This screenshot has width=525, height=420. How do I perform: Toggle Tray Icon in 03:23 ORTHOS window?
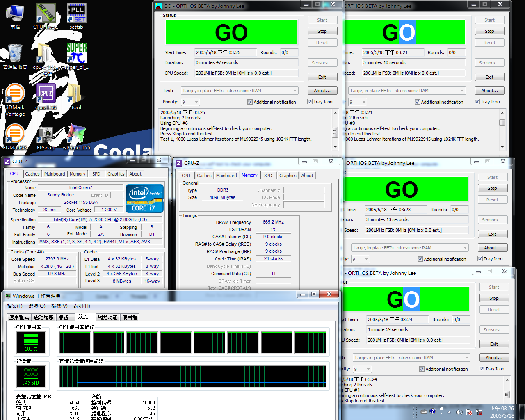pyautogui.click(x=480, y=259)
